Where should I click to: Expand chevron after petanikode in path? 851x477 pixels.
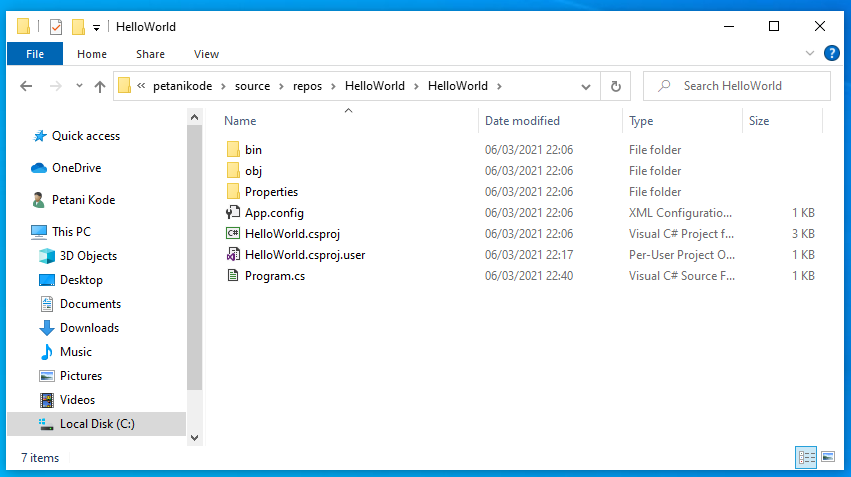click(x=223, y=86)
